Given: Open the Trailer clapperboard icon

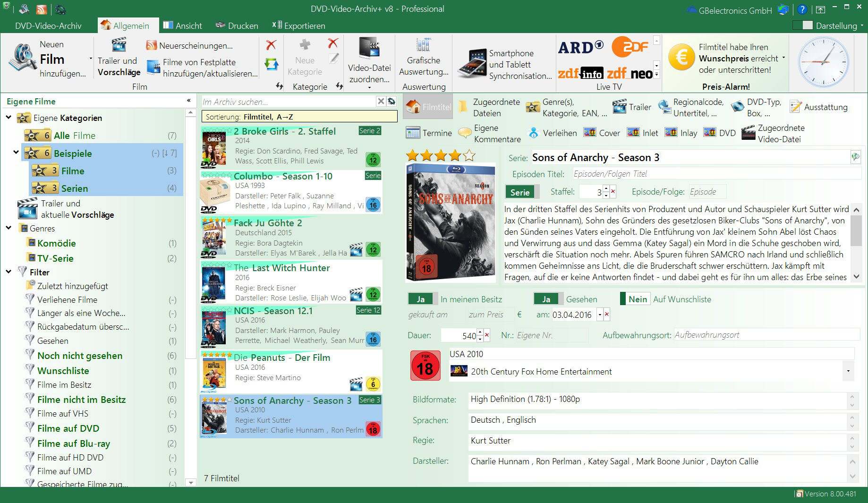Looking at the screenshot, I should click(x=619, y=107).
